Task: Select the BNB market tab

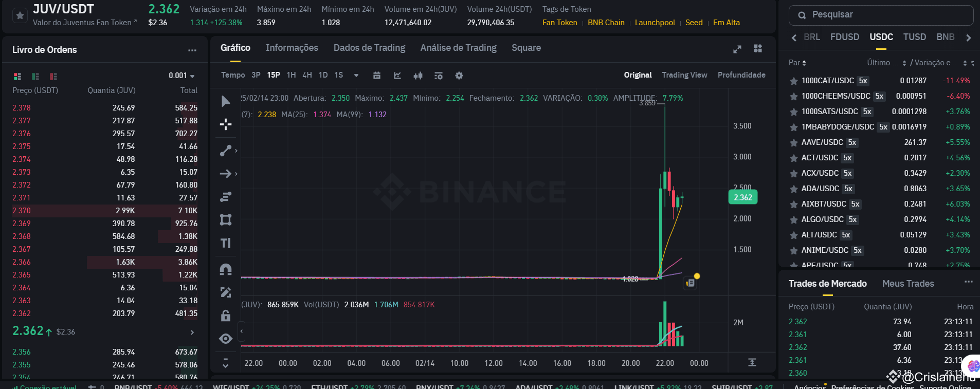Action: pos(945,37)
